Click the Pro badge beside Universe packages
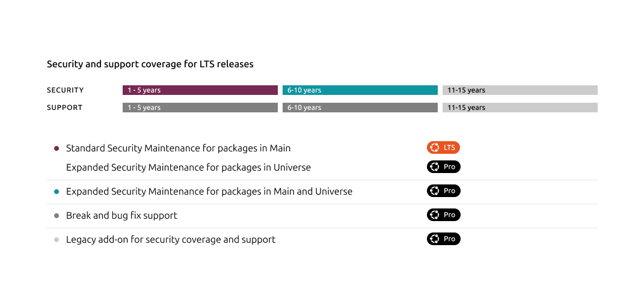Viewport: 644px width, 307px height. tap(443, 167)
